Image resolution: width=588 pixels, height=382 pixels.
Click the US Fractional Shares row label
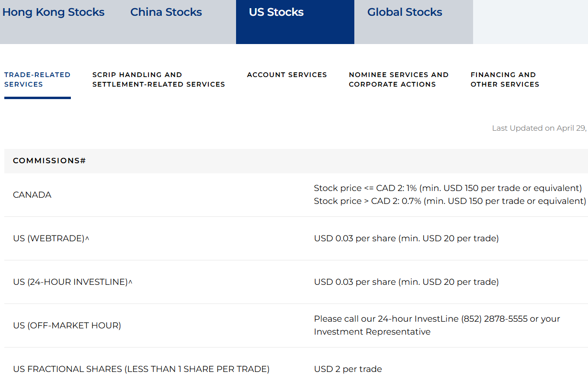click(x=141, y=369)
